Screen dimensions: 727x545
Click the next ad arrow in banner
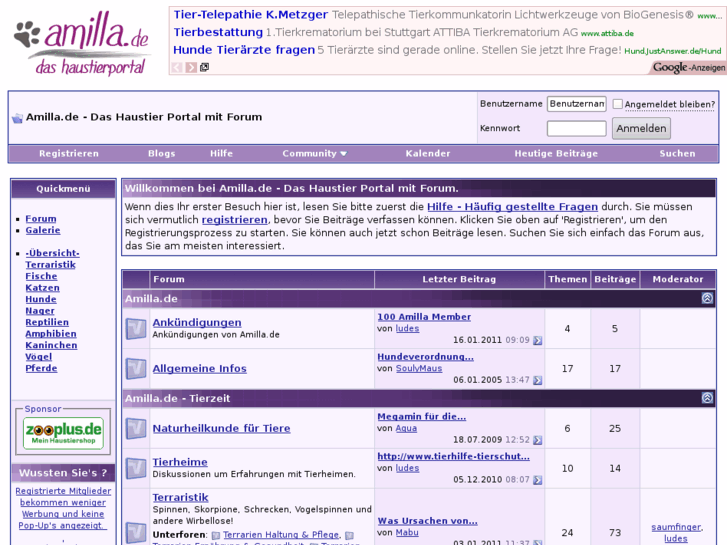click(x=191, y=67)
